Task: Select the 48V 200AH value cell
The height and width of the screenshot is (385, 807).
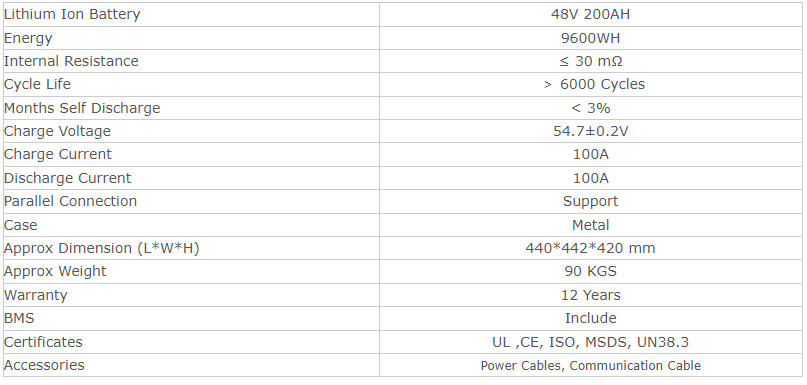Action: (x=590, y=14)
